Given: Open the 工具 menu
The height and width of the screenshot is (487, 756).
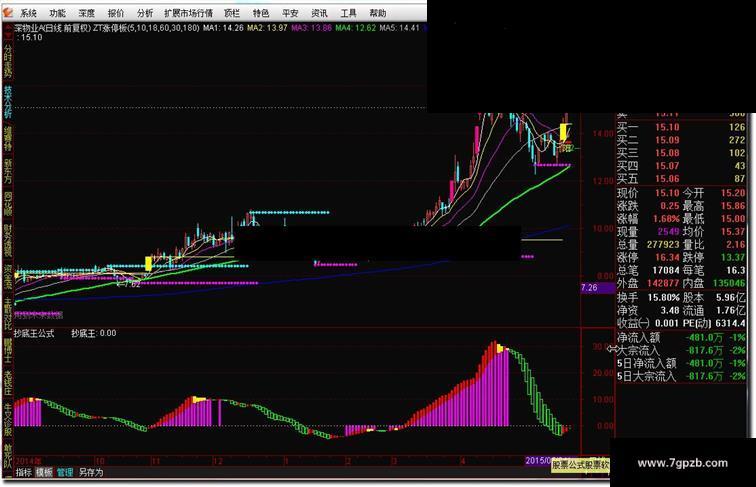Looking at the screenshot, I should tap(348, 13).
